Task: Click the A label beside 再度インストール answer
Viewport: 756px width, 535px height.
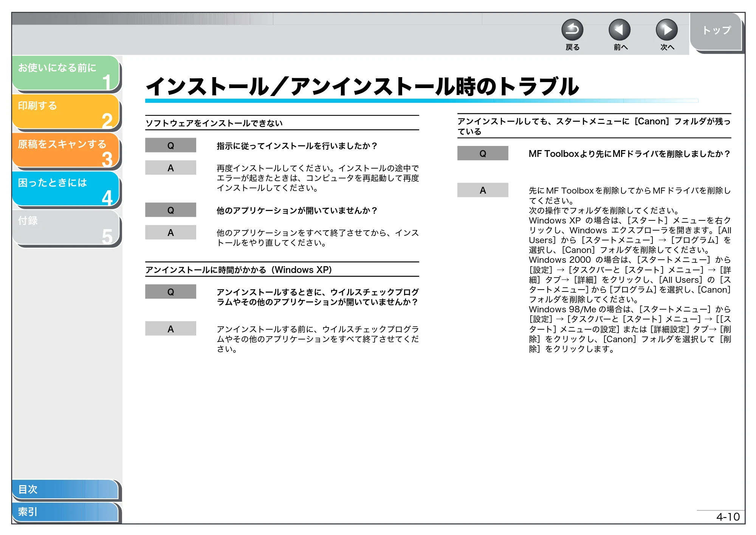Action: [x=170, y=168]
